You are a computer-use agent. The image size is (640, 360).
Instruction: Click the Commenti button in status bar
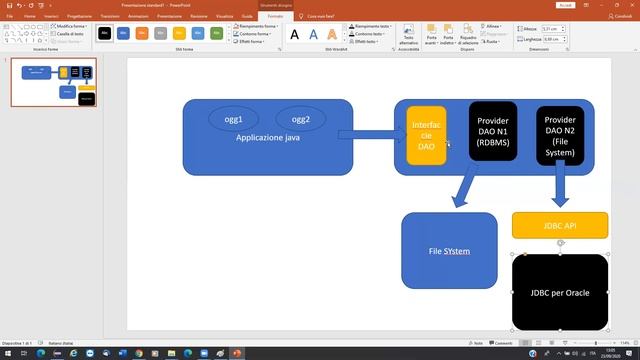(501, 343)
